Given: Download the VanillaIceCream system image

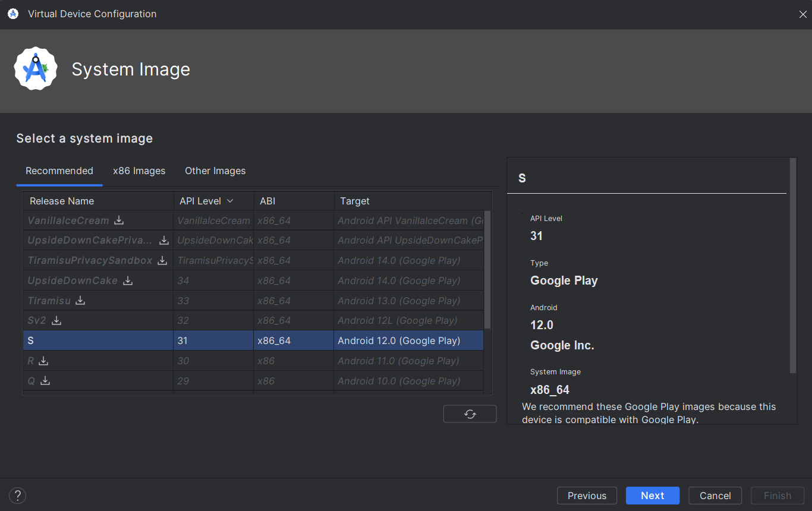Looking at the screenshot, I should [x=119, y=220].
